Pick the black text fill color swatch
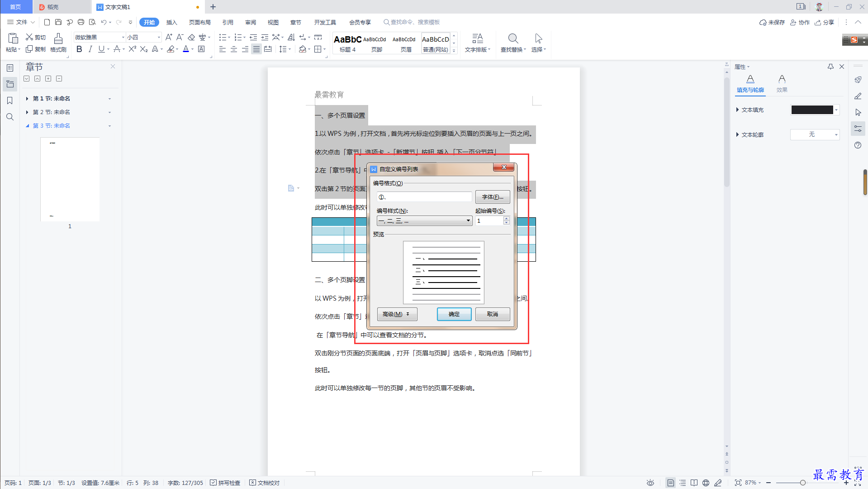 point(812,110)
